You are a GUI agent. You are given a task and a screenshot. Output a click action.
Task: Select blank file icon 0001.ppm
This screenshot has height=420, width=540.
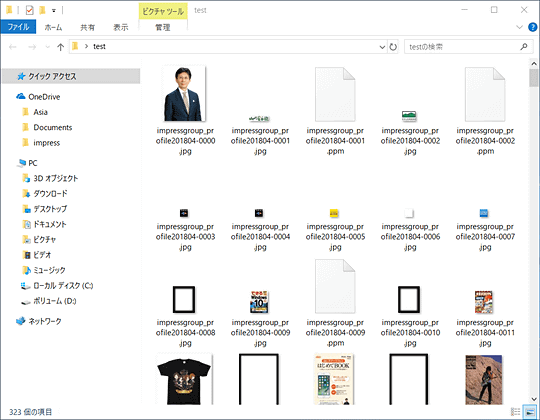pyautogui.click(x=335, y=94)
